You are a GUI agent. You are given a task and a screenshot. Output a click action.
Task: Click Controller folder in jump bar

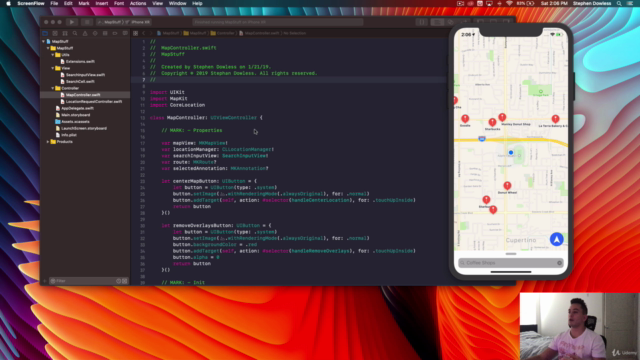click(x=222, y=33)
